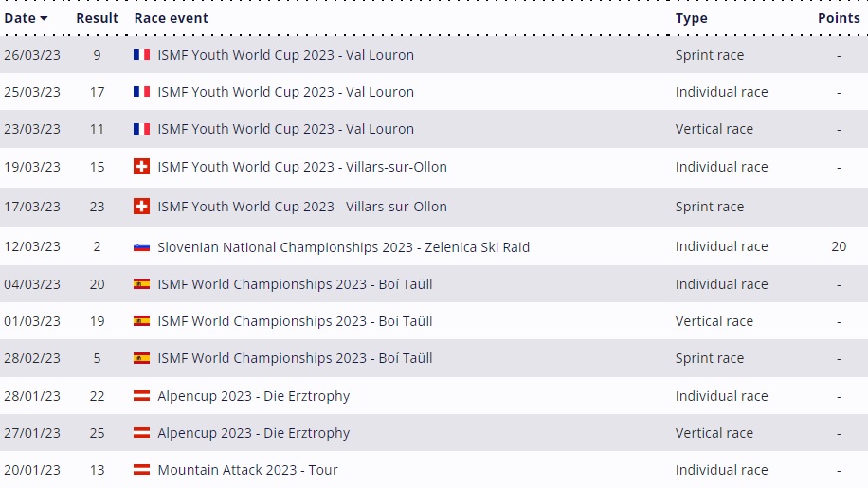Screen dimensions: 868x488
Task: Click the Austrian flag in the 28/01/23 row
Action: pyautogui.click(x=141, y=396)
